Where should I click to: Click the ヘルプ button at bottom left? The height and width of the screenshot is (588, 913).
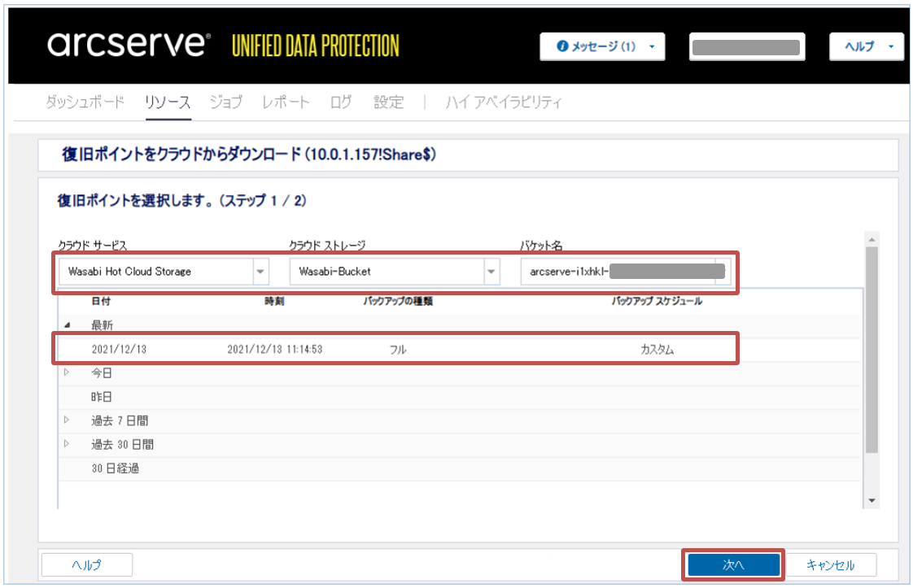[87, 564]
